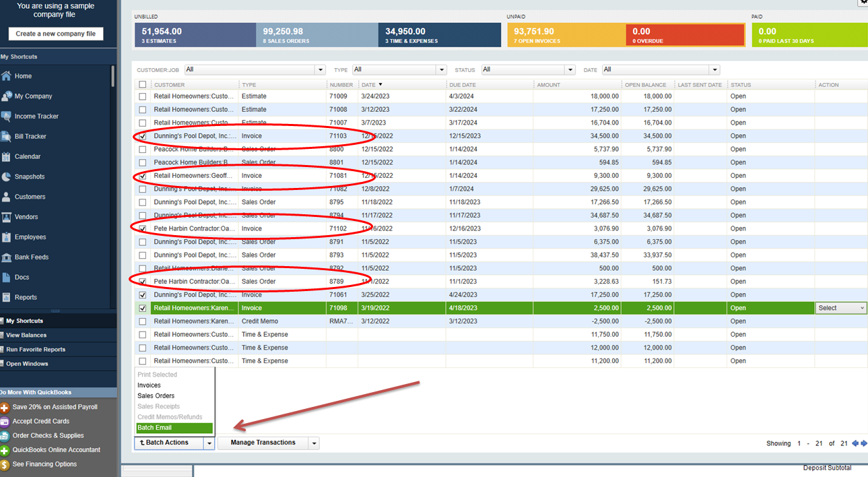The width and height of the screenshot is (868, 477).
Task: Expand the Batch Actions dropdown arrow
Action: click(x=209, y=443)
